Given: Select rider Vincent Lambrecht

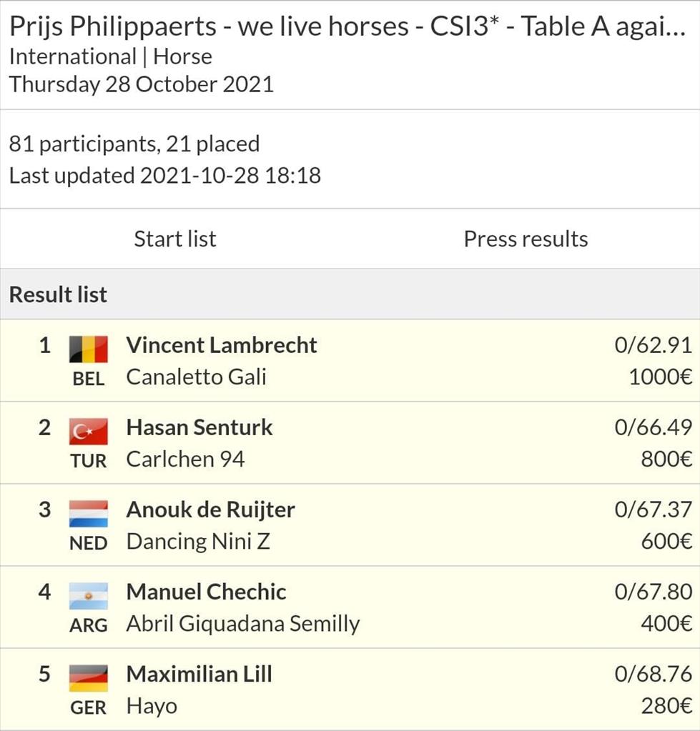Looking at the screenshot, I should (x=222, y=345).
